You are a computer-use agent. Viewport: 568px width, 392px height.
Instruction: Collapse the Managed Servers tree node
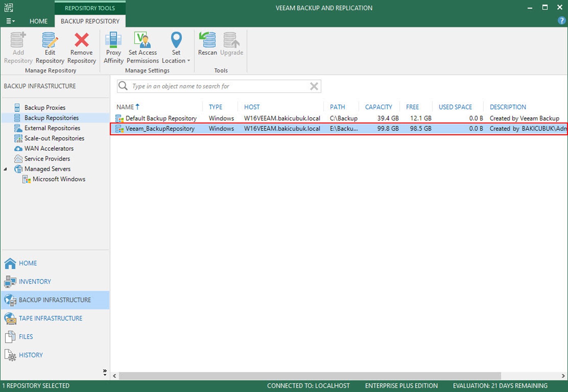pyautogui.click(x=5, y=169)
